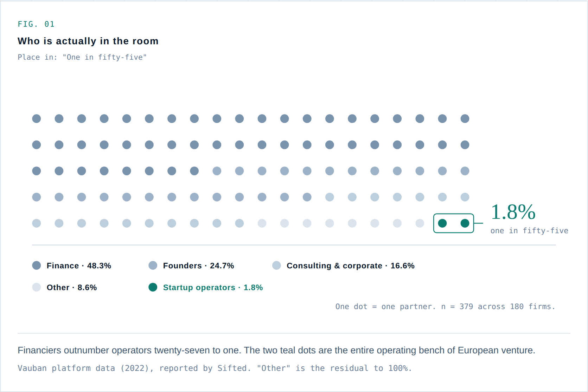Click the 'FIG. 01' figure label
588x392 pixels.
coord(36,24)
